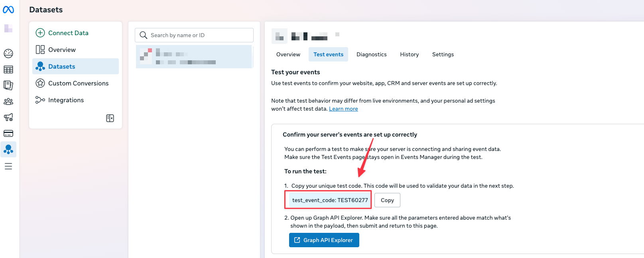
Task: Open the dataset Settings tab
Action: point(443,54)
